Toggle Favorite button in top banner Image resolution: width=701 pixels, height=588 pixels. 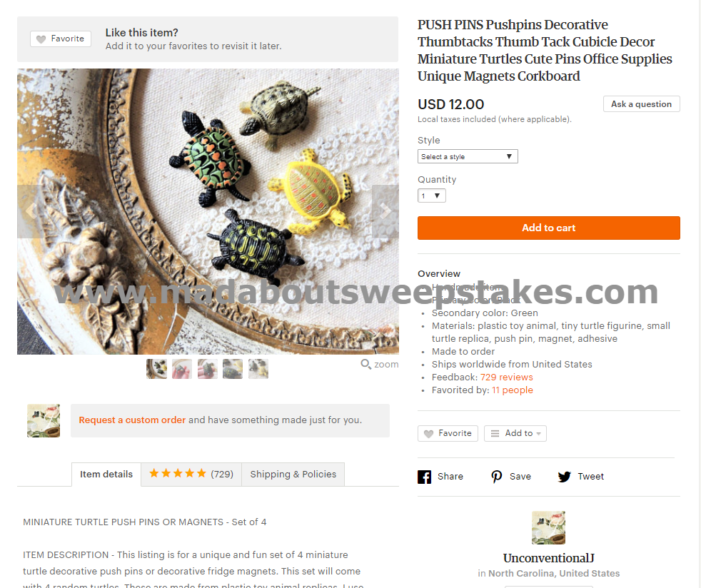click(x=61, y=39)
